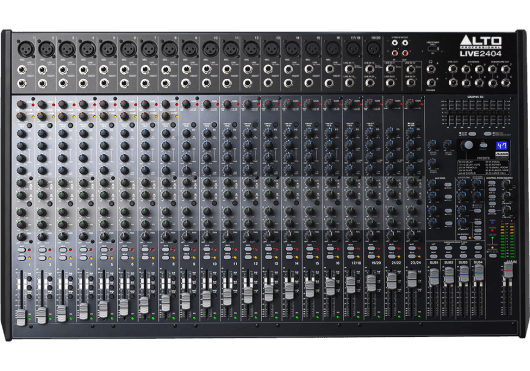Toggle the mute button on channel 10
The image size is (530, 371).
(207, 249)
